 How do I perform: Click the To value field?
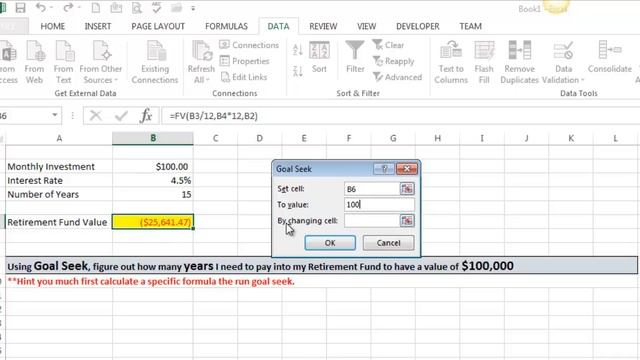(379, 204)
